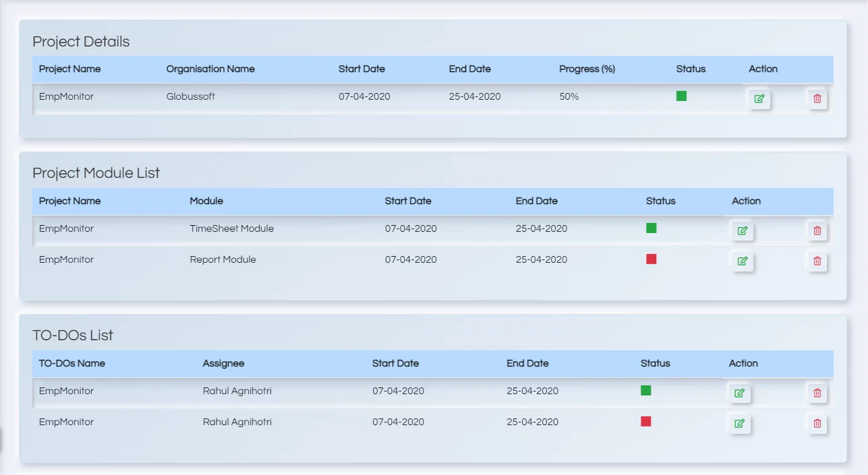The image size is (868, 475).
Task: Click 'Action' header in TO-DOs List
Action: tap(743, 363)
